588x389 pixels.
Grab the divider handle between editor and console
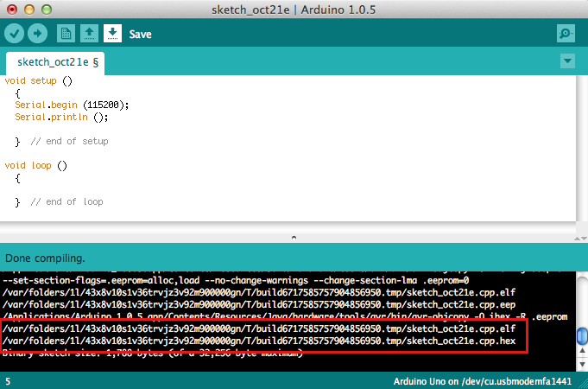294,238
